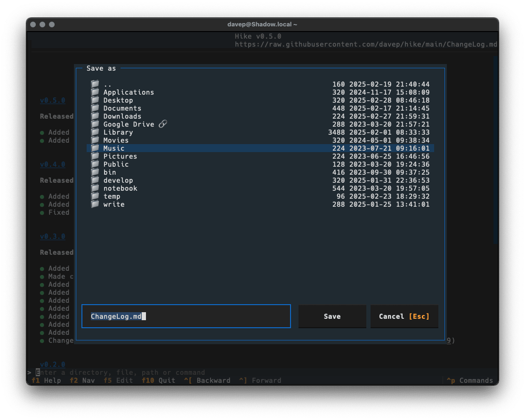Click the command line input at bottom
525x420 pixels.
pos(263,372)
